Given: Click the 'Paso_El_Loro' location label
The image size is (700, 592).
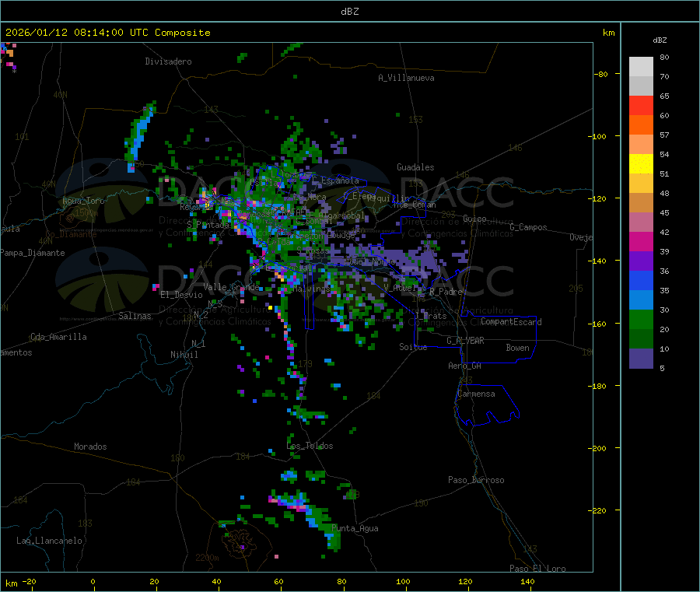Looking at the screenshot, I should tap(538, 569).
